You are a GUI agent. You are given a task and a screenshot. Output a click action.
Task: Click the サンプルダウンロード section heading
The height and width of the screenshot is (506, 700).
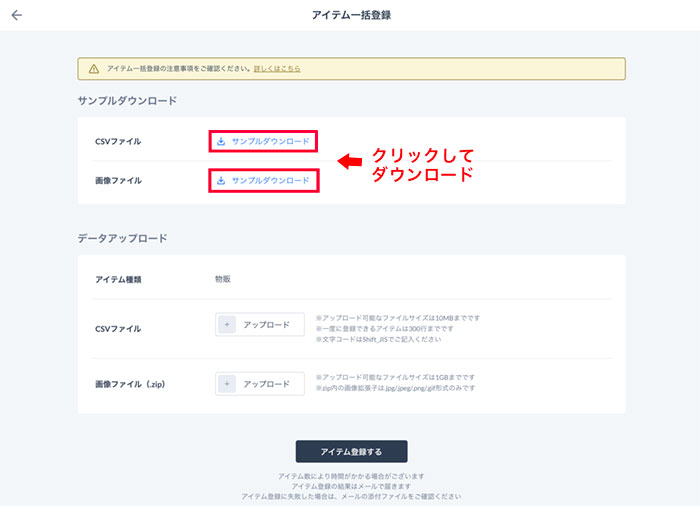click(x=127, y=100)
